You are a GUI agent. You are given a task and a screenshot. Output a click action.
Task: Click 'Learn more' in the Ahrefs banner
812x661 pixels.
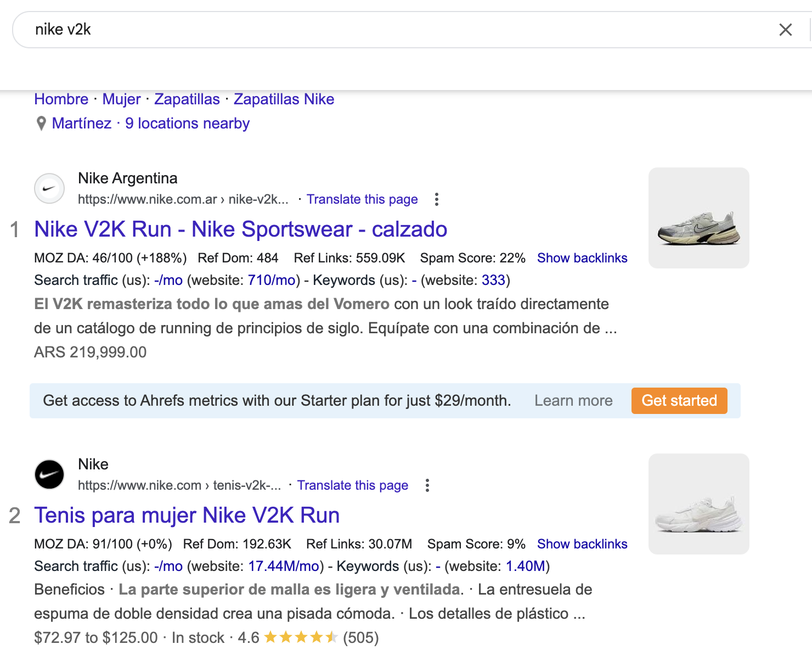click(x=573, y=401)
